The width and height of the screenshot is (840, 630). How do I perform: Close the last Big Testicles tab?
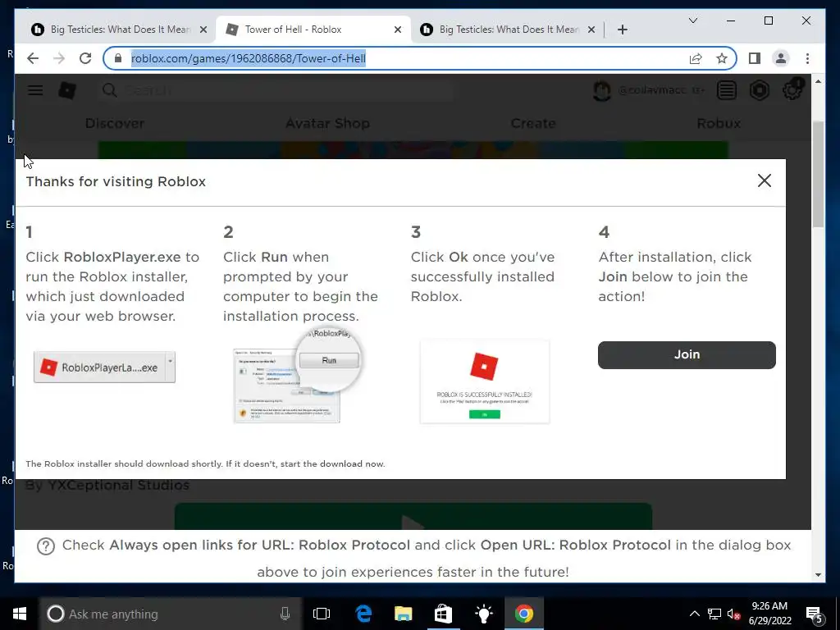(591, 30)
